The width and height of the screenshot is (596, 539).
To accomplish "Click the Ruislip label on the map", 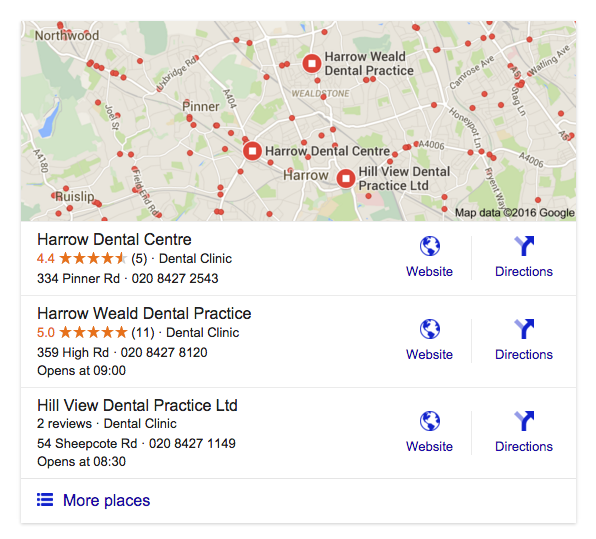I will click(74, 197).
